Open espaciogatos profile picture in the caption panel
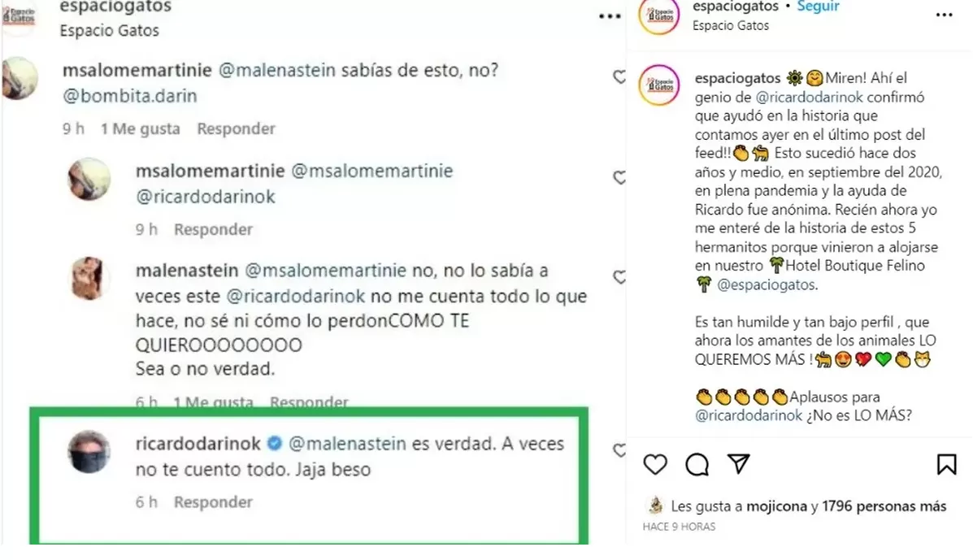This screenshot has width=973, height=560. (x=658, y=86)
